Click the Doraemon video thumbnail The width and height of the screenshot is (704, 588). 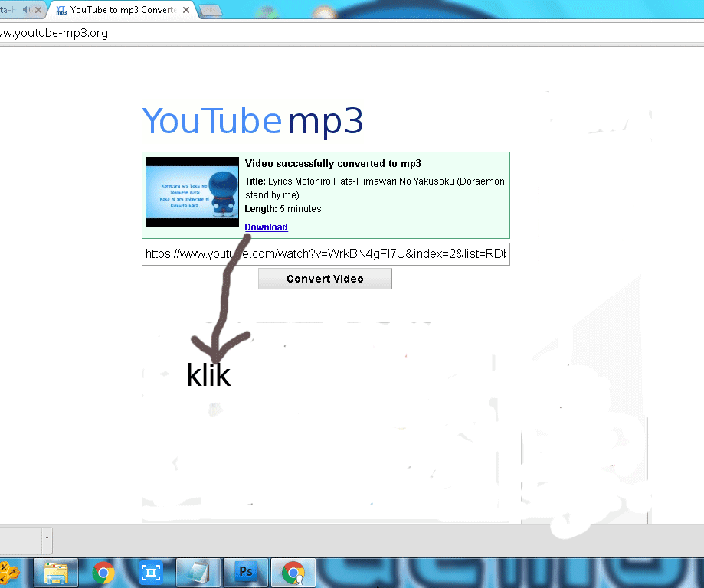coord(192,192)
